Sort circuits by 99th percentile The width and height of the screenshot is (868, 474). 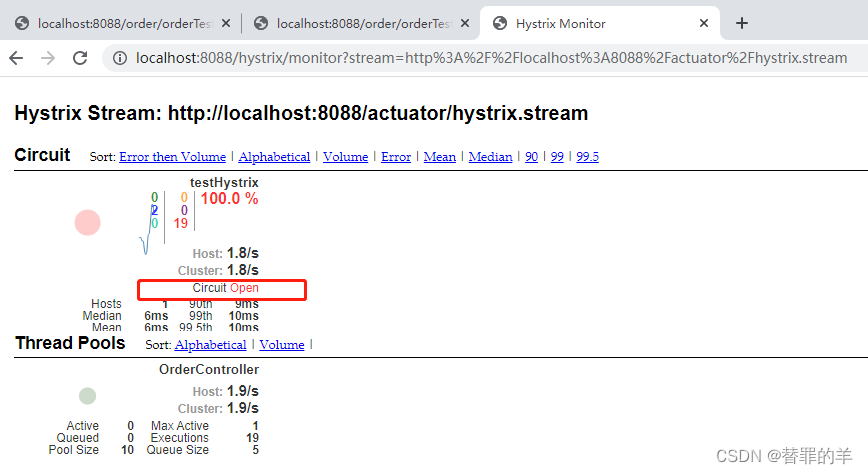[x=557, y=157]
